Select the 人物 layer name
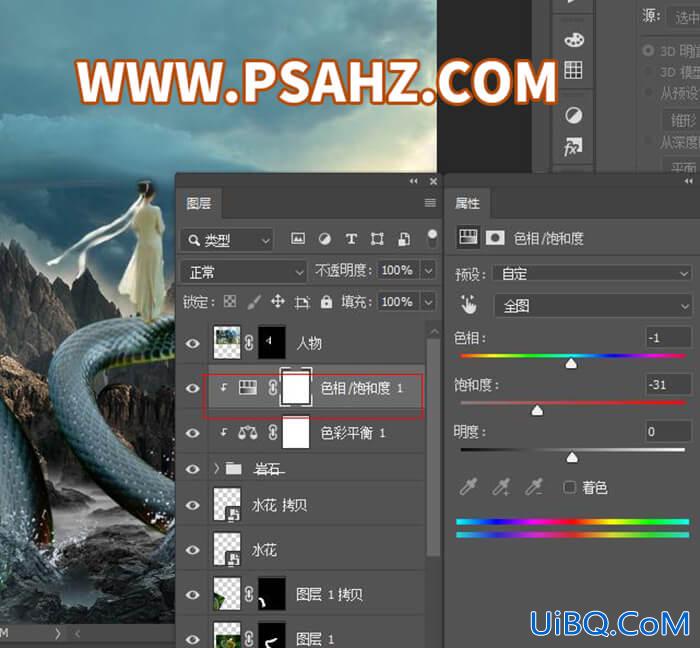Viewport: 700px width, 648px height. (x=309, y=343)
